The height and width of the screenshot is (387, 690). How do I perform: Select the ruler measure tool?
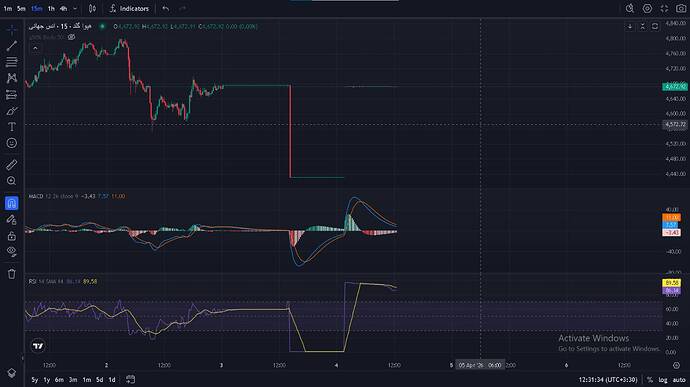coord(12,165)
